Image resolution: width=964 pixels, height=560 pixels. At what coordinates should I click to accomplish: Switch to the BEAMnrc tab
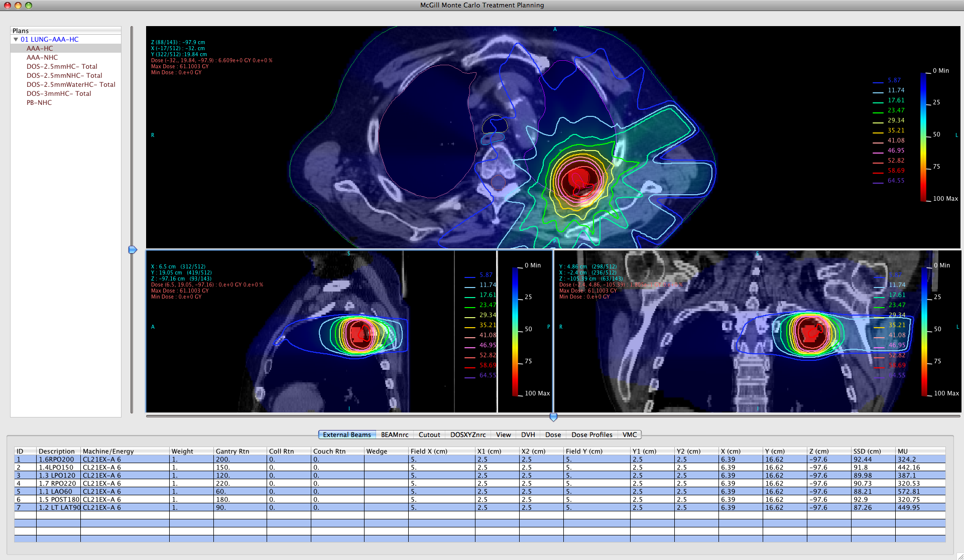(395, 435)
